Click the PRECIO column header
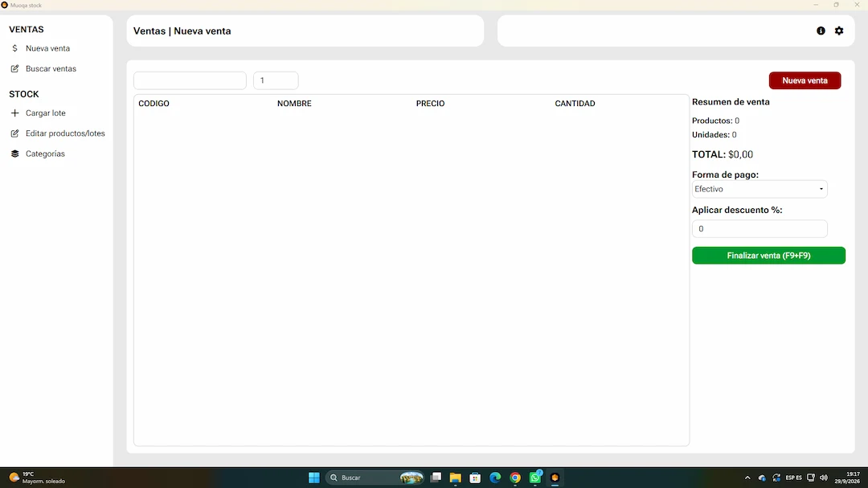868x488 pixels. (x=430, y=104)
